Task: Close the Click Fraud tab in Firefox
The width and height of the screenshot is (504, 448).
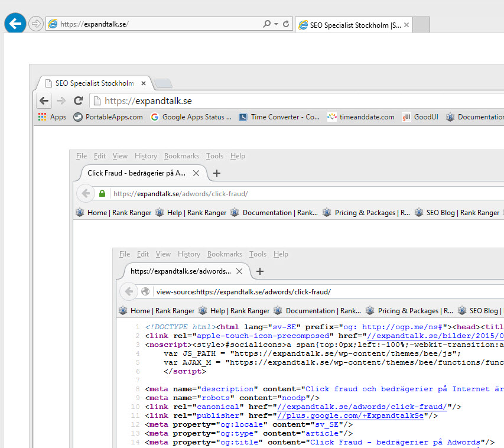Action: 196,173
